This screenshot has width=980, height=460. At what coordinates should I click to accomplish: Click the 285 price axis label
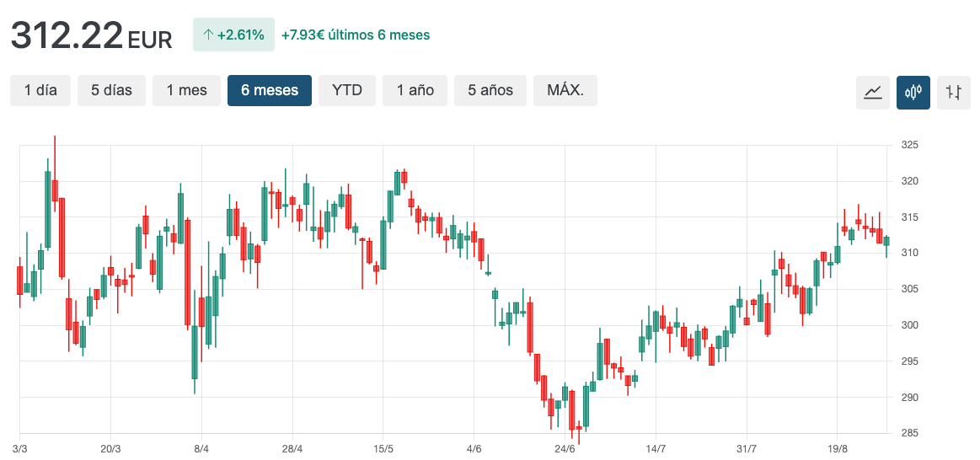(x=909, y=434)
